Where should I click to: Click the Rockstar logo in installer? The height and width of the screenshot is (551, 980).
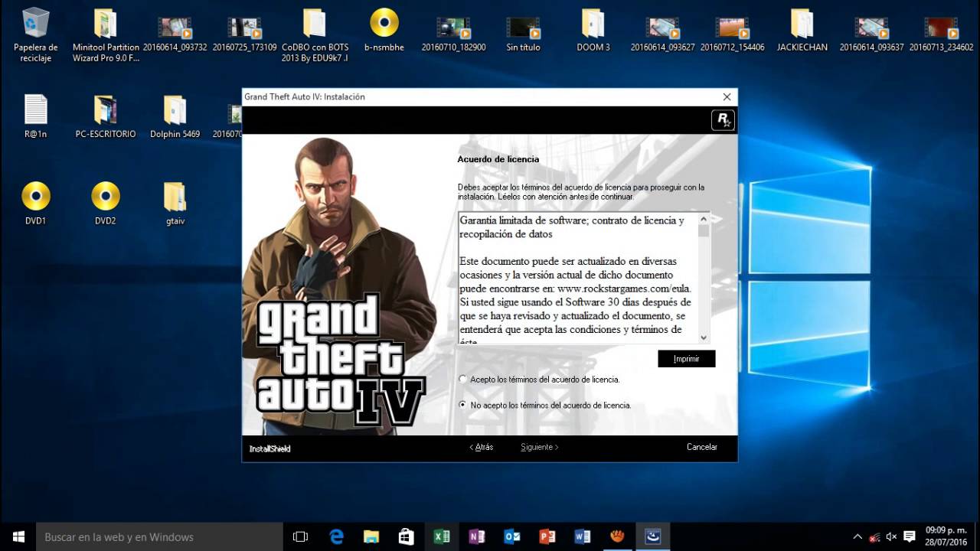[x=723, y=120]
